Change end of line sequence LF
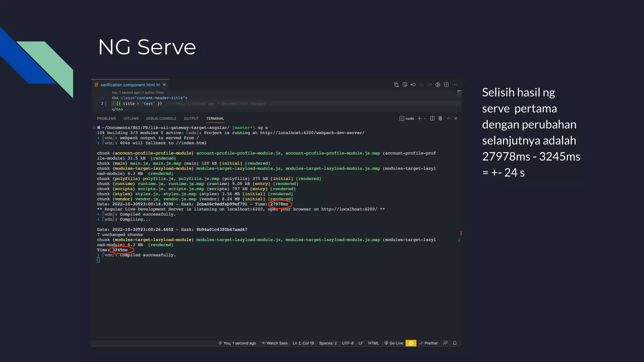Viewport: 644px width, 362px height. pos(361,343)
